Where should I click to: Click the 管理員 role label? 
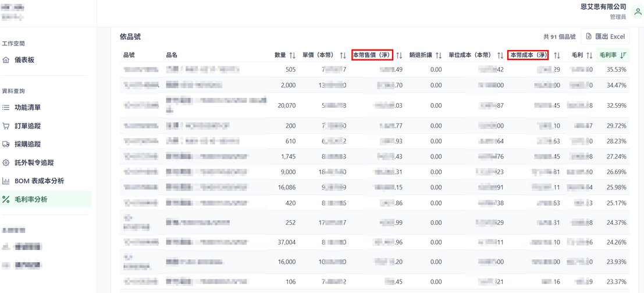[618, 17]
